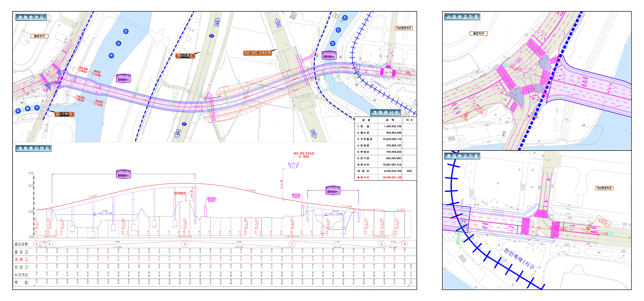Click the 누가거리 row header in the profile table
Screen dimensions: 644x301
coord(21,275)
